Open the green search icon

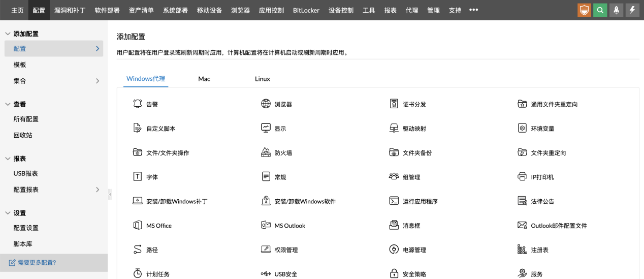pyautogui.click(x=600, y=10)
